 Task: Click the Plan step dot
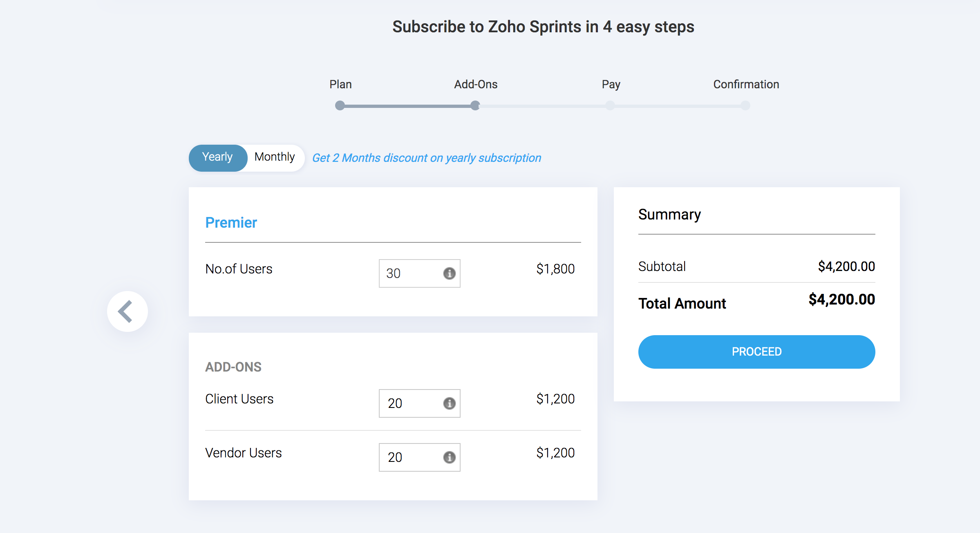click(x=340, y=106)
